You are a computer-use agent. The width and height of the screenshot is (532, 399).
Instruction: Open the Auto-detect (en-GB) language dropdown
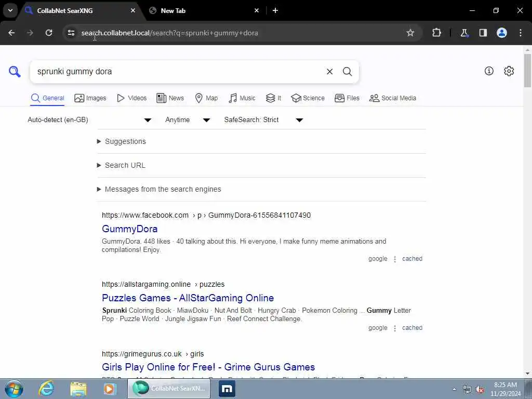pos(89,120)
